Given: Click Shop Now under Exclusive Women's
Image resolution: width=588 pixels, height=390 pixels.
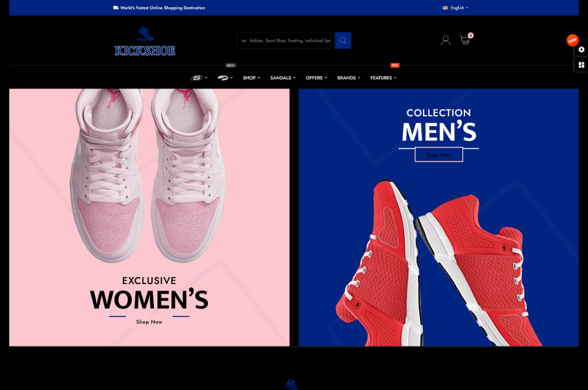Looking at the screenshot, I should [x=149, y=322].
